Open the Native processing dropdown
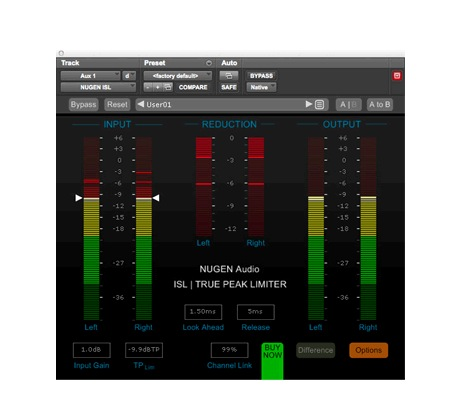The width and height of the screenshot is (460, 416). (261, 87)
